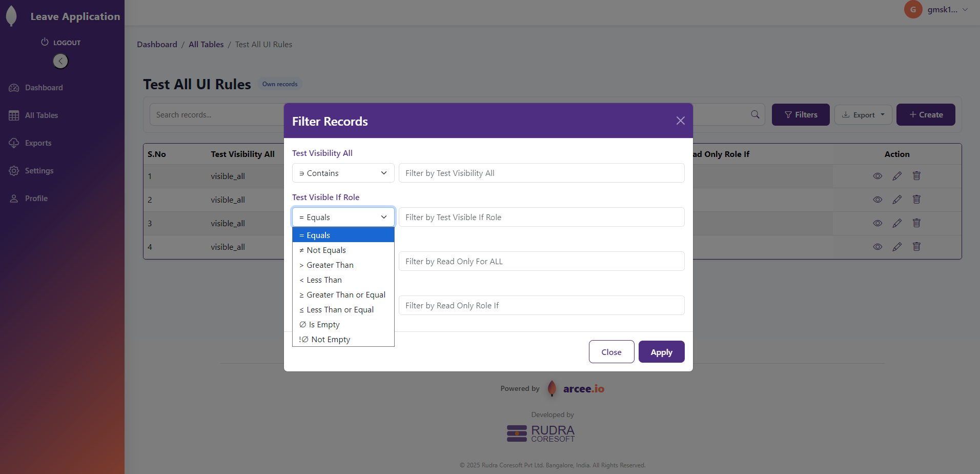This screenshot has height=474, width=980.
Task: Open the Contains operator dropdown
Action: 343,173
